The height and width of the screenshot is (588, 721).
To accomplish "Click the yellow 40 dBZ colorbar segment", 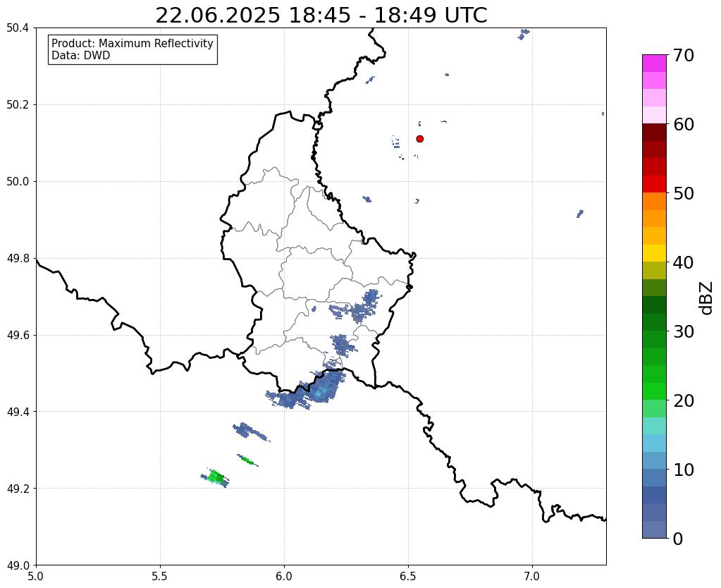I will [x=654, y=253].
